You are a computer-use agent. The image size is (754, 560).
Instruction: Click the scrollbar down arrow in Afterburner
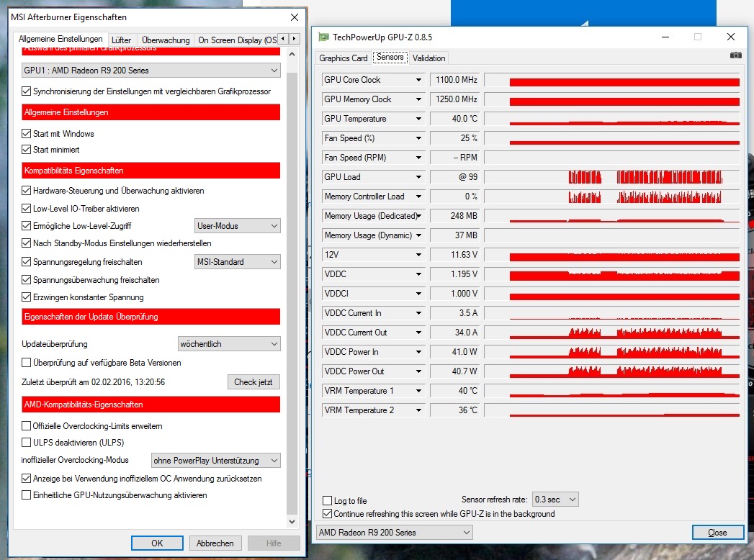pos(292,521)
